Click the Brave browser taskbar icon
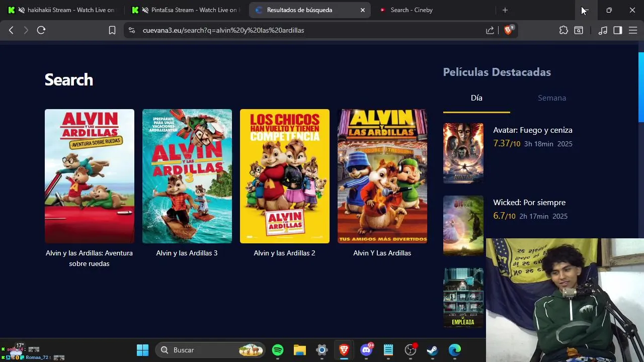This screenshot has width=644, height=362. click(x=344, y=350)
